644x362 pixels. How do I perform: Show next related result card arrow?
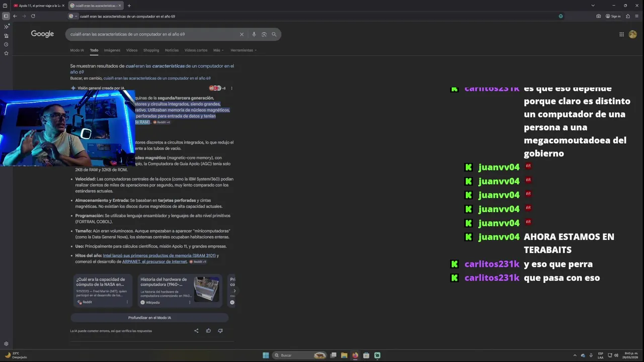(234, 291)
